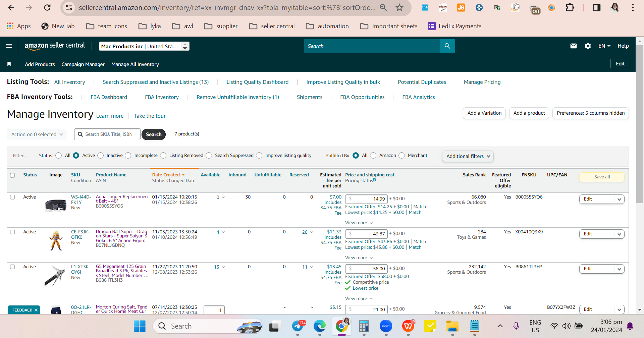The width and height of the screenshot is (644, 338).
Task: Click the orange JS extension icon
Action: 461,7
